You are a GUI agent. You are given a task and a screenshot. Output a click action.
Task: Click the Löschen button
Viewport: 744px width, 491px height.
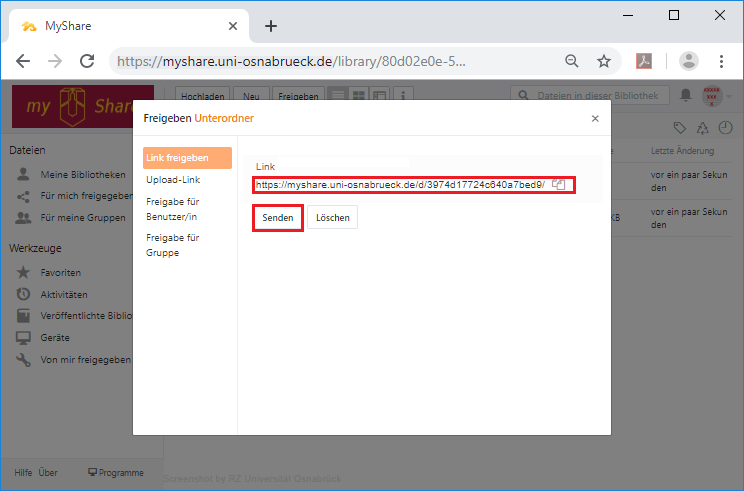click(332, 217)
